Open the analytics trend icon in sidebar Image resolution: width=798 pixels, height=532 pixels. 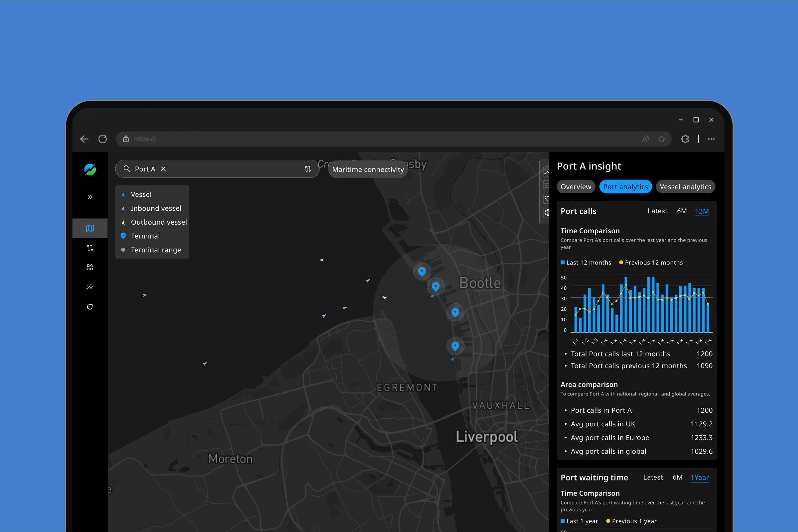[90, 287]
